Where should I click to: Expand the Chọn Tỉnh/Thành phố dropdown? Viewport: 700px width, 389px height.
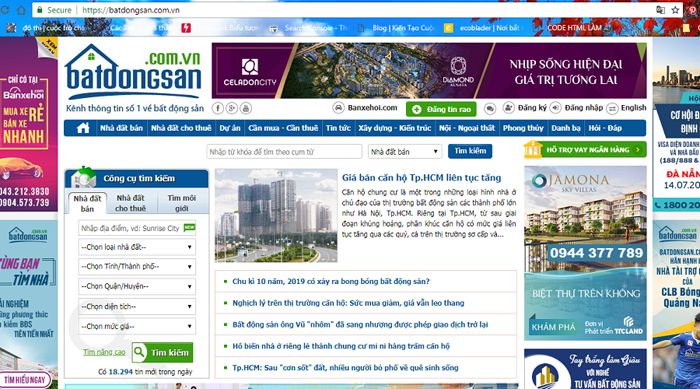point(137,267)
